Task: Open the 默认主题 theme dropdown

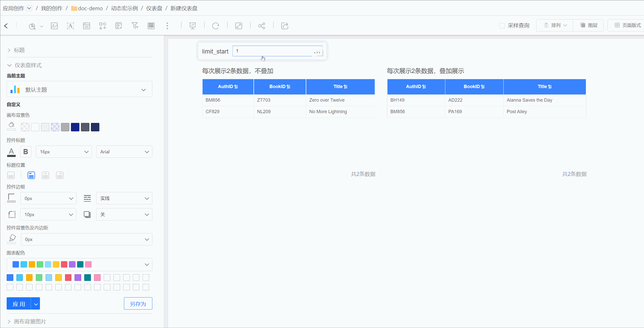Action: click(79, 90)
